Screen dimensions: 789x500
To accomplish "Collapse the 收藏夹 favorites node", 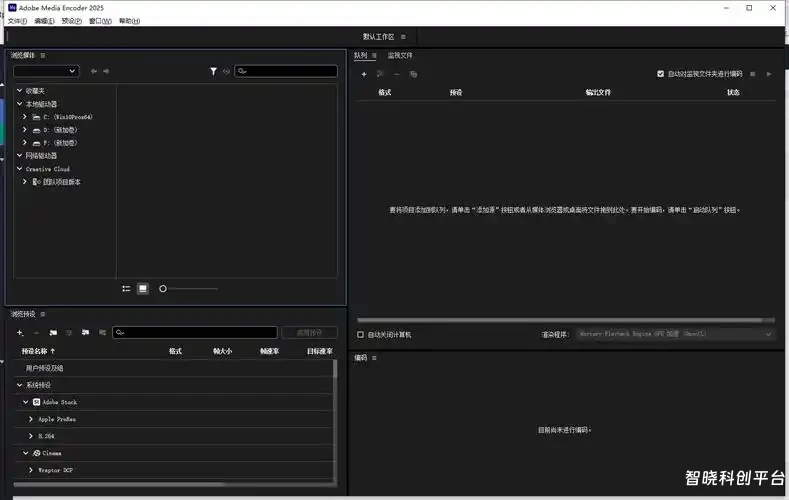I will tap(20, 91).
